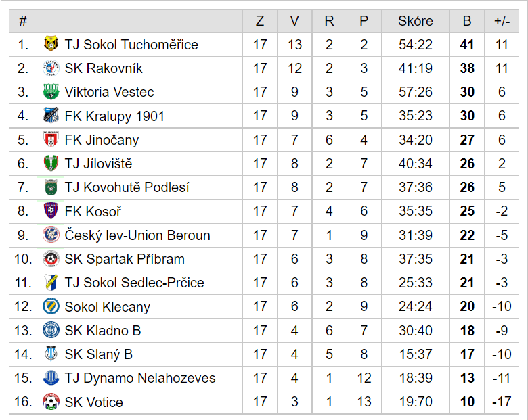Click the FK Kralupy 1901 club logo
528x420 pixels.
[x=51, y=116]
